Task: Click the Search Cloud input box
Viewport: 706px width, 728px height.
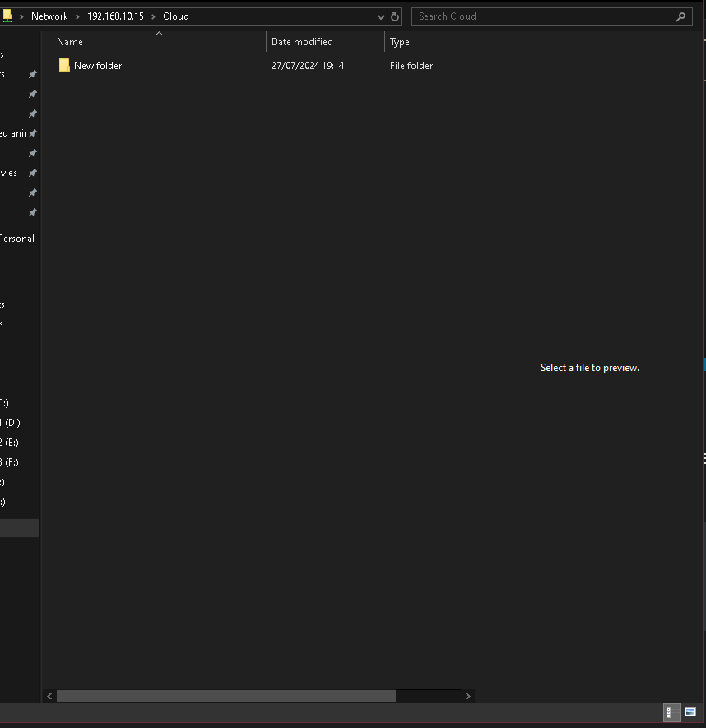Action: pyautogui.click(x=543, y=16)
